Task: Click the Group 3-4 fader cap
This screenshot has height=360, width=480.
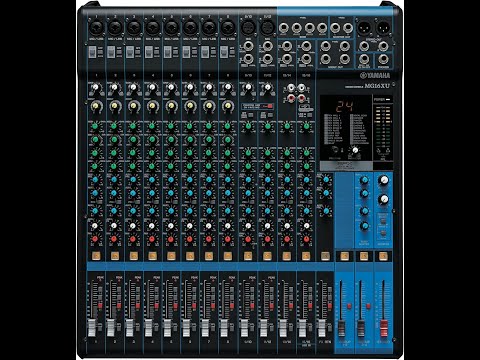Action: tap(361, 328)
